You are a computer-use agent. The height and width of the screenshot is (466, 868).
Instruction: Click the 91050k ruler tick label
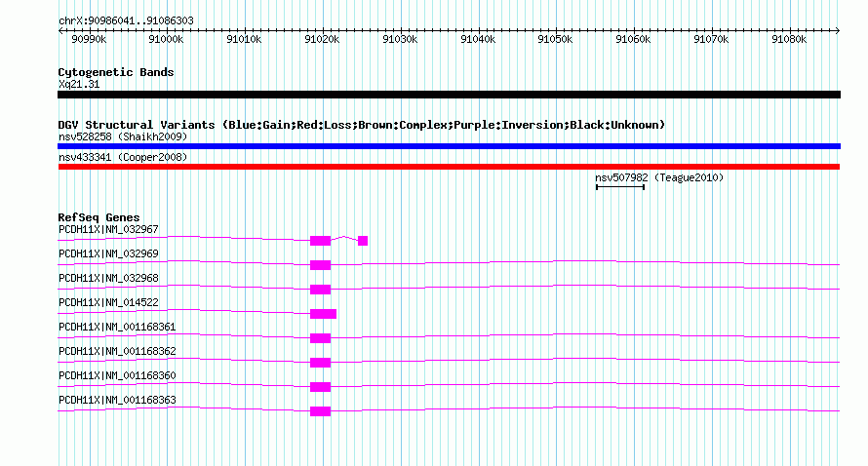click(555, 40)
